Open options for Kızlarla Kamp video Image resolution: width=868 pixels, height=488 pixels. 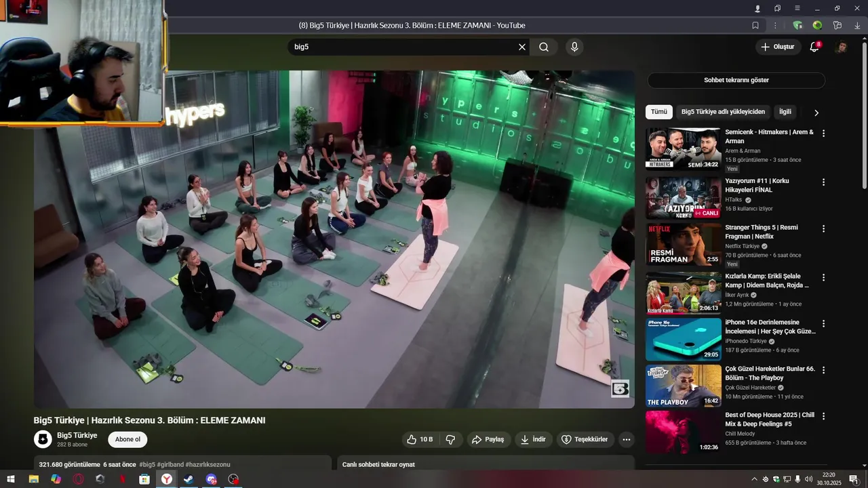click(824, 278)
